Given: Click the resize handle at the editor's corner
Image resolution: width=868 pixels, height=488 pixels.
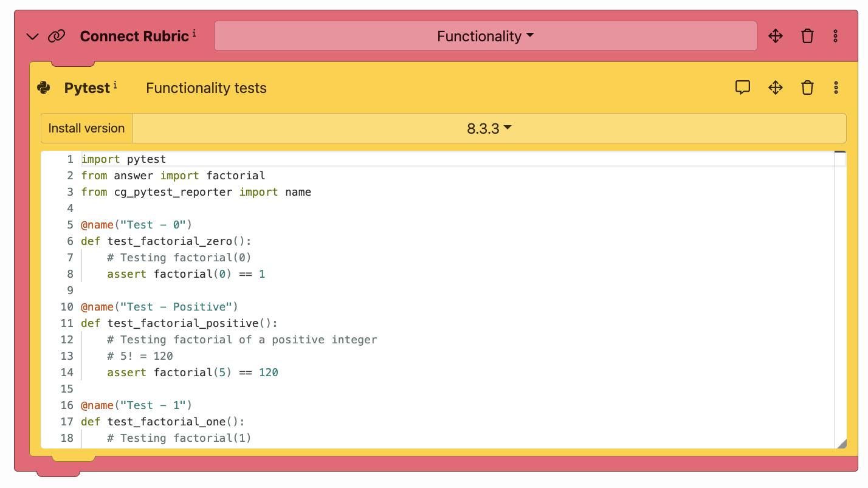Looking at the screenshot, I should coord(842,444).
